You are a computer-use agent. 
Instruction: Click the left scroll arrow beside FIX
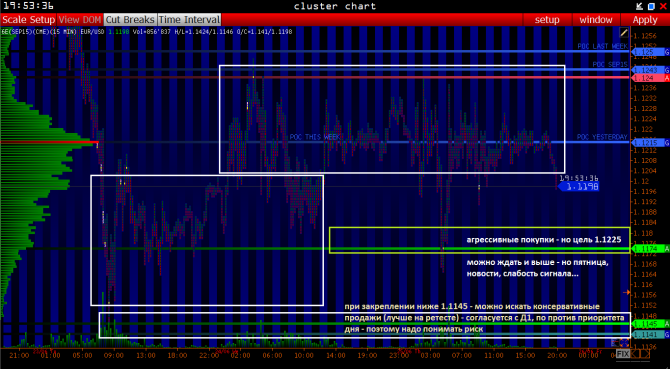point(635,354)
